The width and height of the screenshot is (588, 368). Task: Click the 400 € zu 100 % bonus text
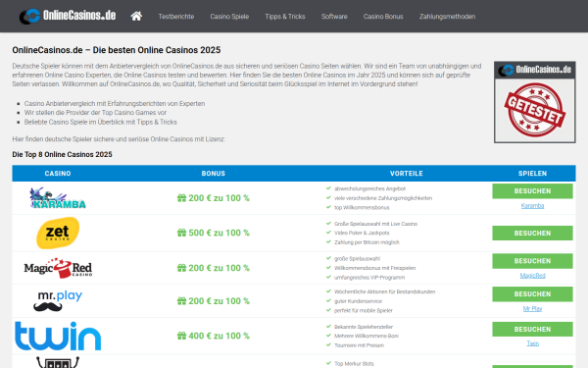[219, 336]
